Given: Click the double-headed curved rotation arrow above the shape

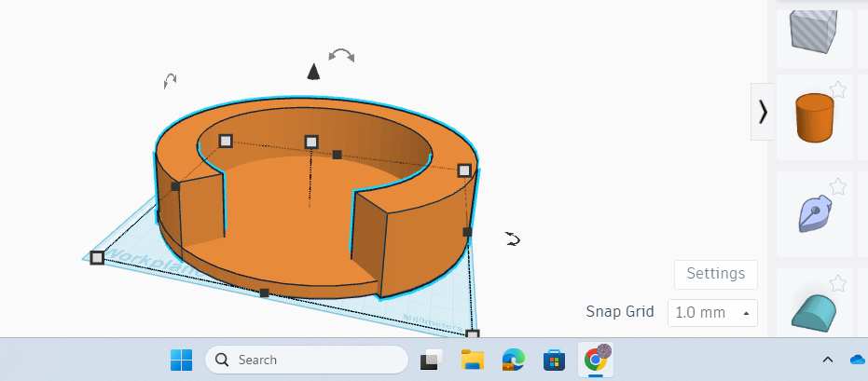Looking at the screenshot, I should [x=341, y=55].
